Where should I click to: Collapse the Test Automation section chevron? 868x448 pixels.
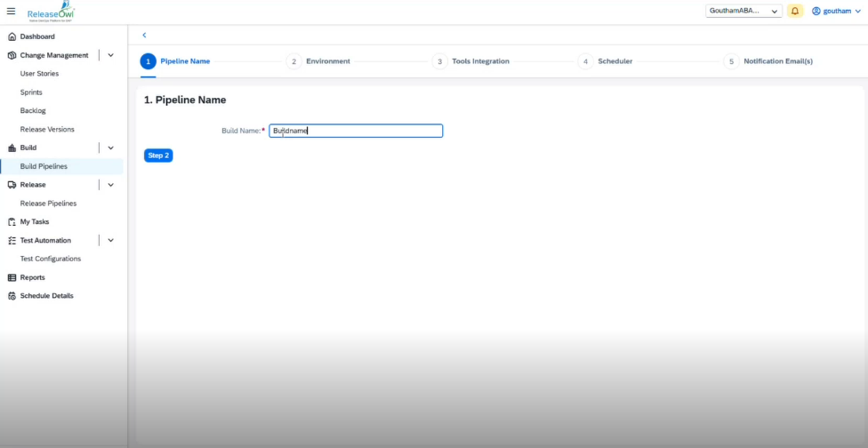(110, 240)
